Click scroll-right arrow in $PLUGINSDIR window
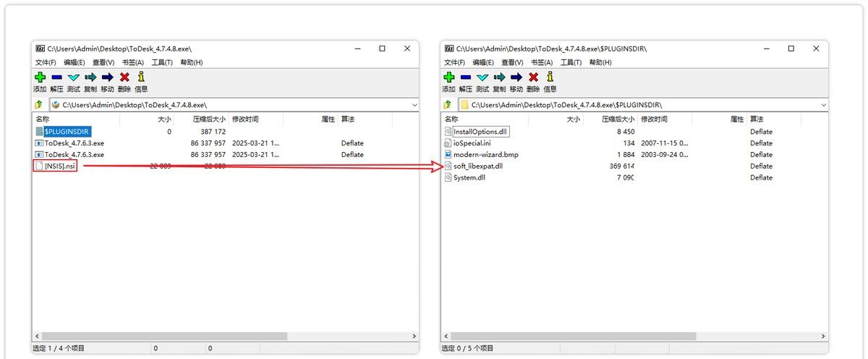The image size is (868, 359). click(x=823, y=337)
